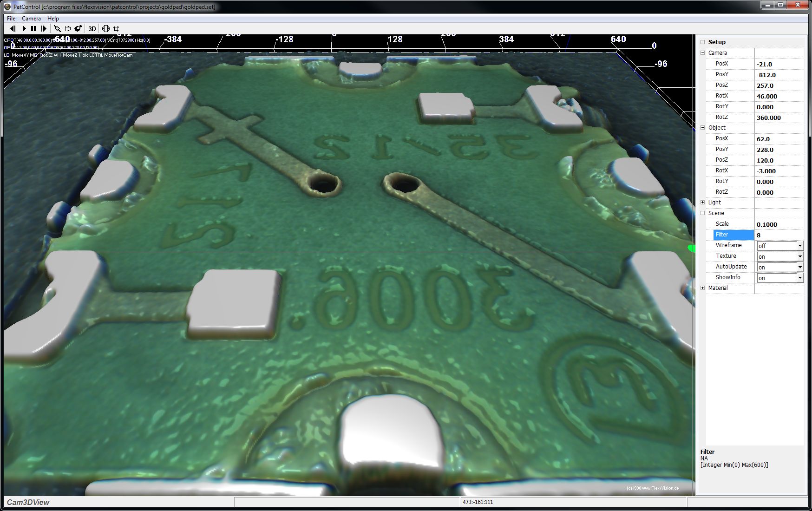Click the PatControl title bar app icon
812x511 pixels.
(7, 7)
